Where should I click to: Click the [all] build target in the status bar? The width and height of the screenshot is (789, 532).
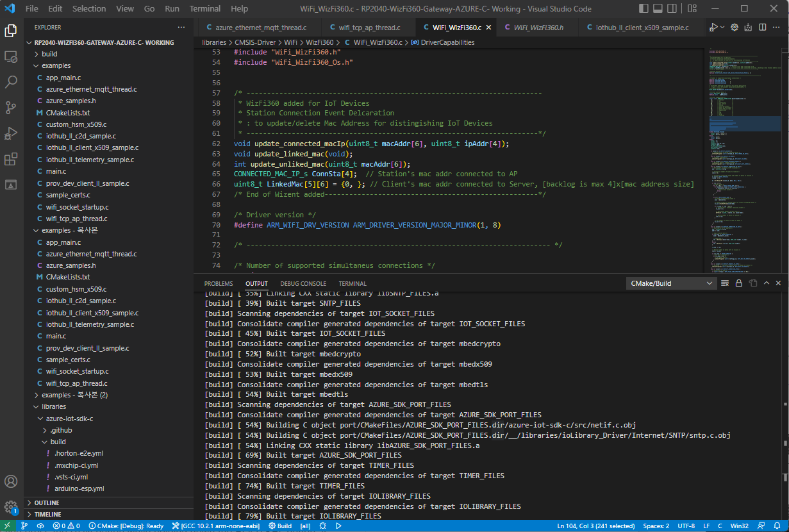tap(305, 526)
